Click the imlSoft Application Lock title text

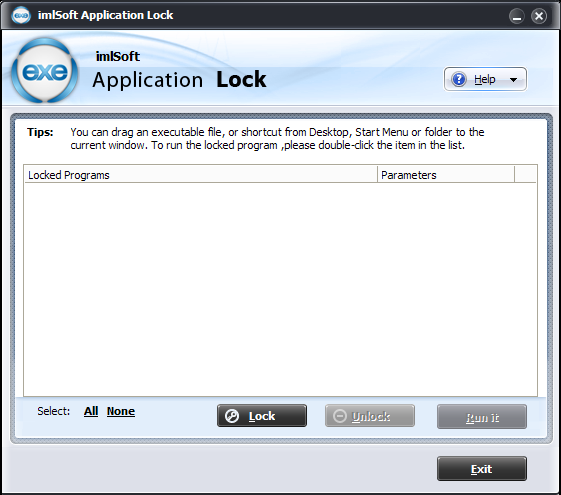point(106,15)
